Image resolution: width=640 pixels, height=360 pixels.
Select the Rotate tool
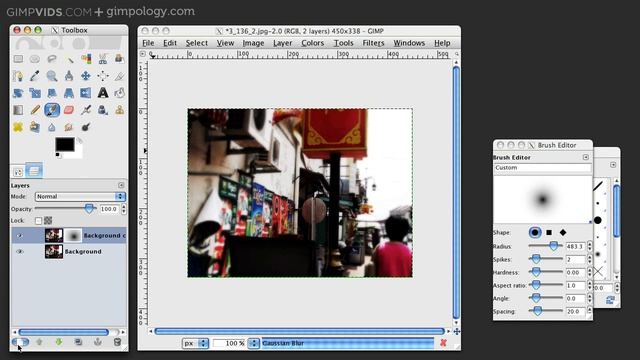click(x=18, y=93)
